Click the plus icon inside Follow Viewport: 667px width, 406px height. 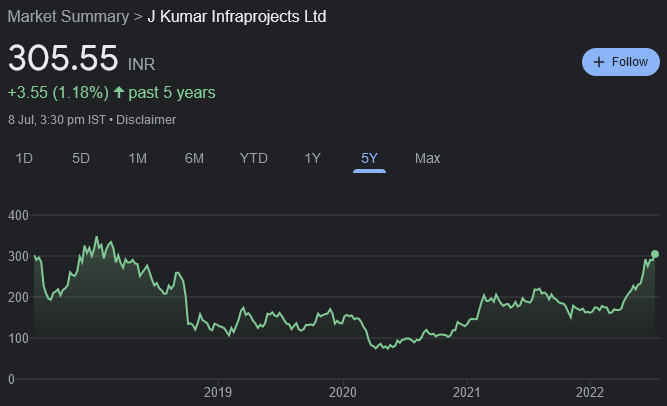(x=599, y=62)
